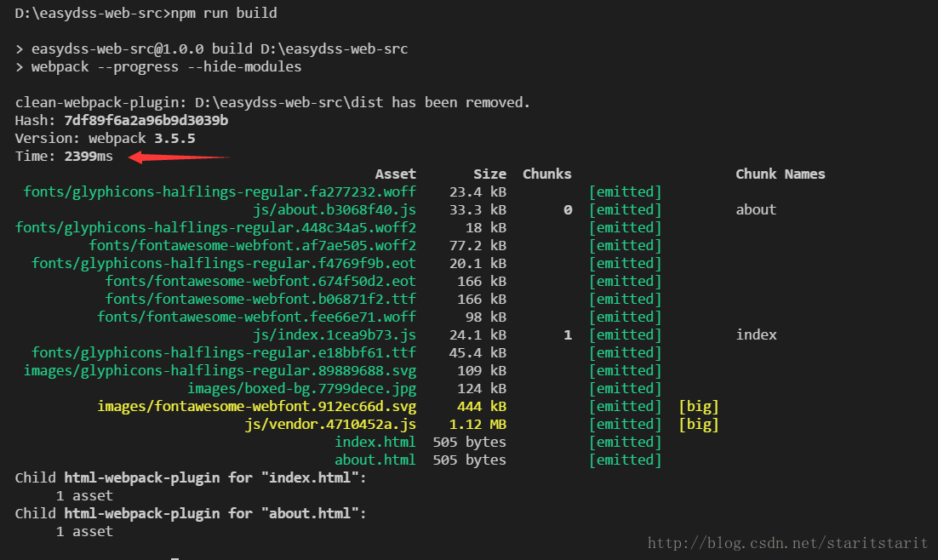The width and height of the screenshot is (938, 560).
Task: Click the images/fontawesome-webfont.912ec66d.svg file name
Action: click(257, 406)
